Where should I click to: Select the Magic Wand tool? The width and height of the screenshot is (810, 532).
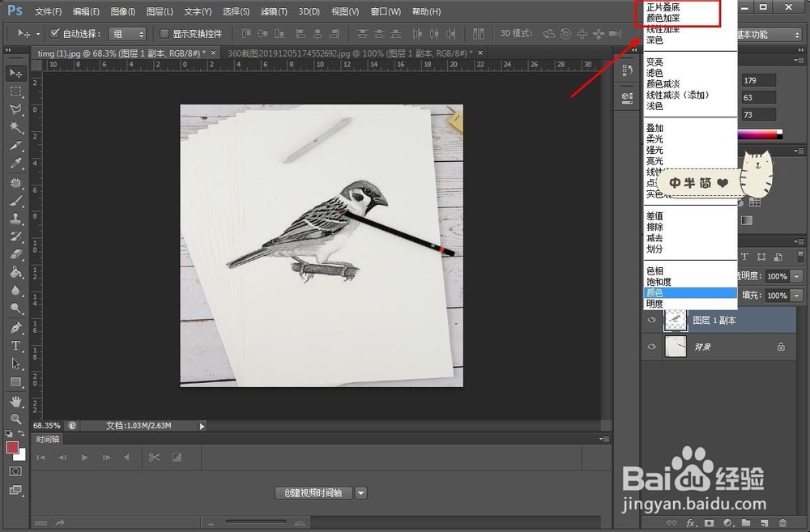(x=15, y=127)
